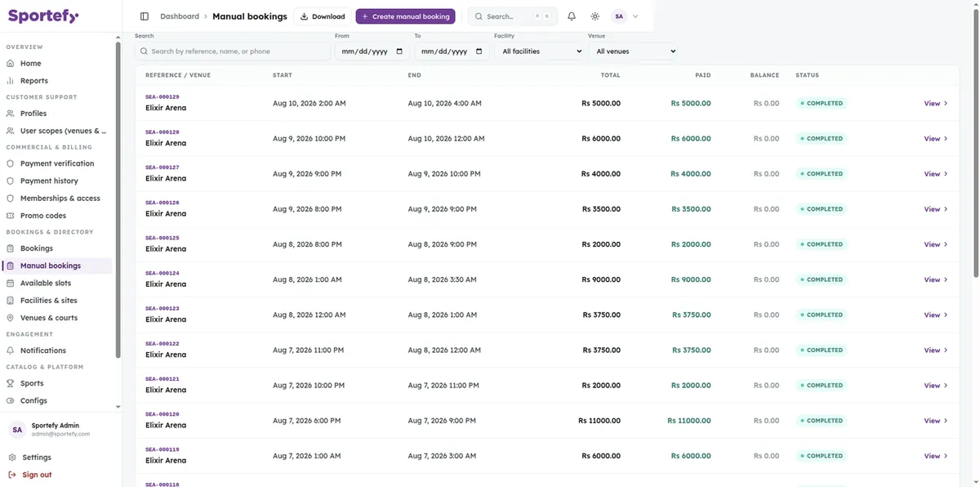Click the Sportefy logo
Viewport: 980px width, 487px height.
44,16
